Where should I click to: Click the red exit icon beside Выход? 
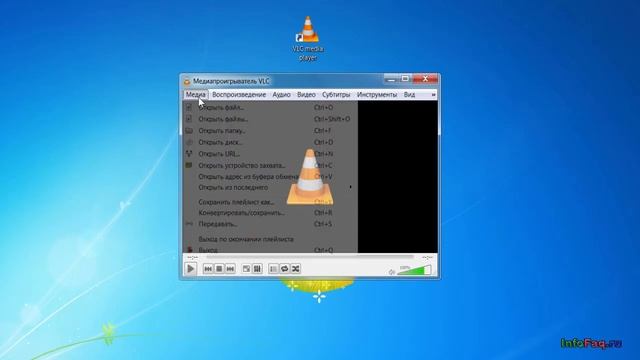click(x=189, y=249)
